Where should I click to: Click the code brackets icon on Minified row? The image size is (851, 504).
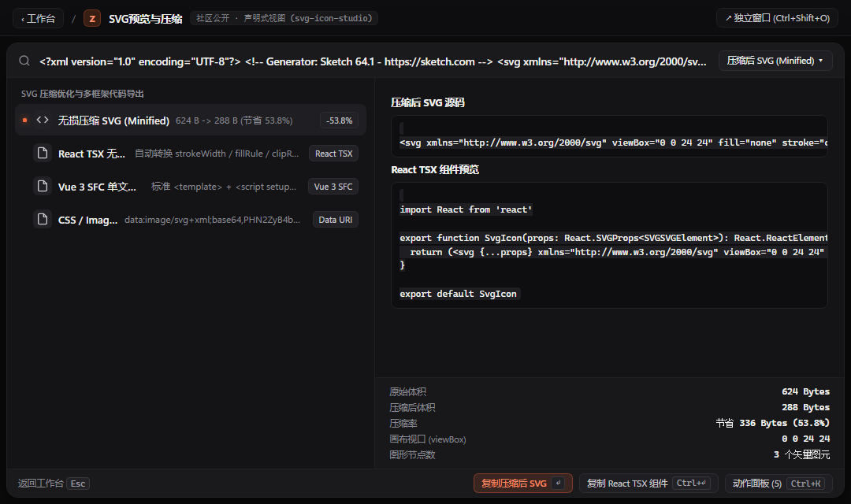(x=43, y=120)
